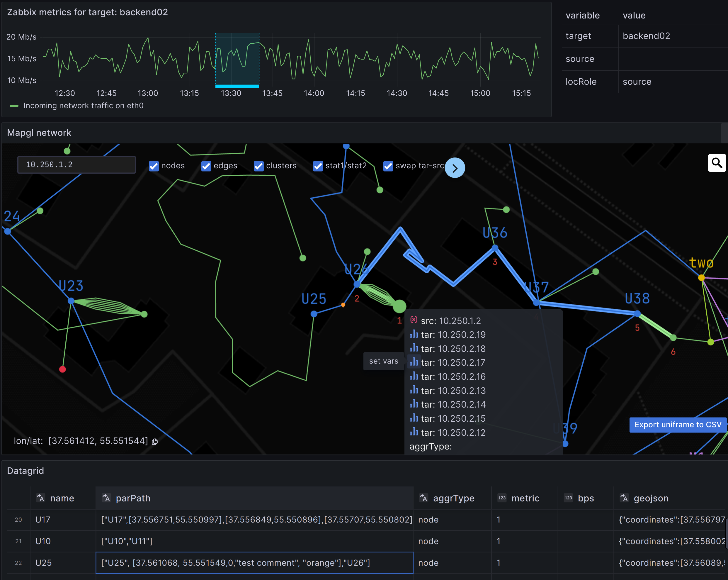This screenshot has width=728, height=580.
Task: Sort by the metric column header
Action: [x=525, y=498]
